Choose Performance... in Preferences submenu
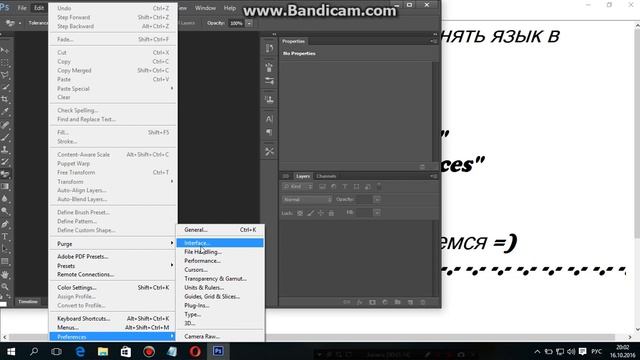Screen dimensions: 640x360 pyautogui.click(x=220, y=261)
